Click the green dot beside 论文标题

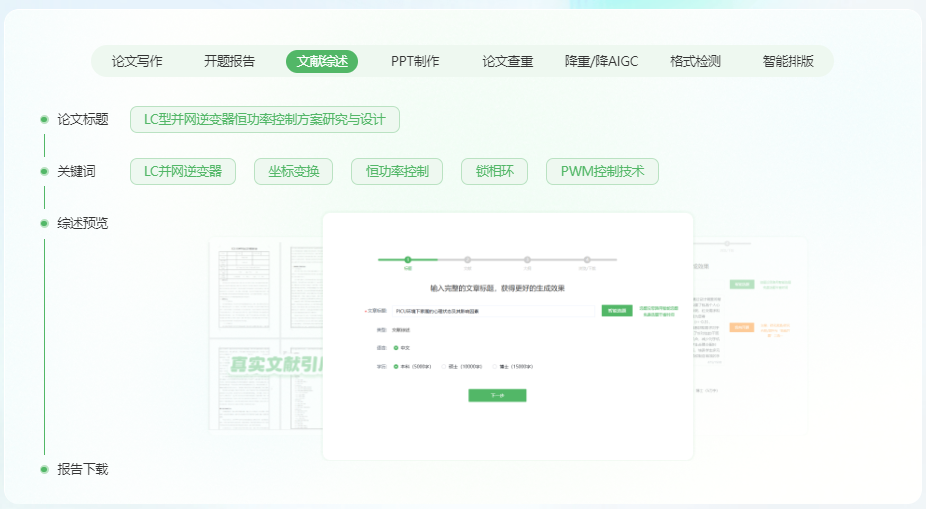click(x=44, y=119)
